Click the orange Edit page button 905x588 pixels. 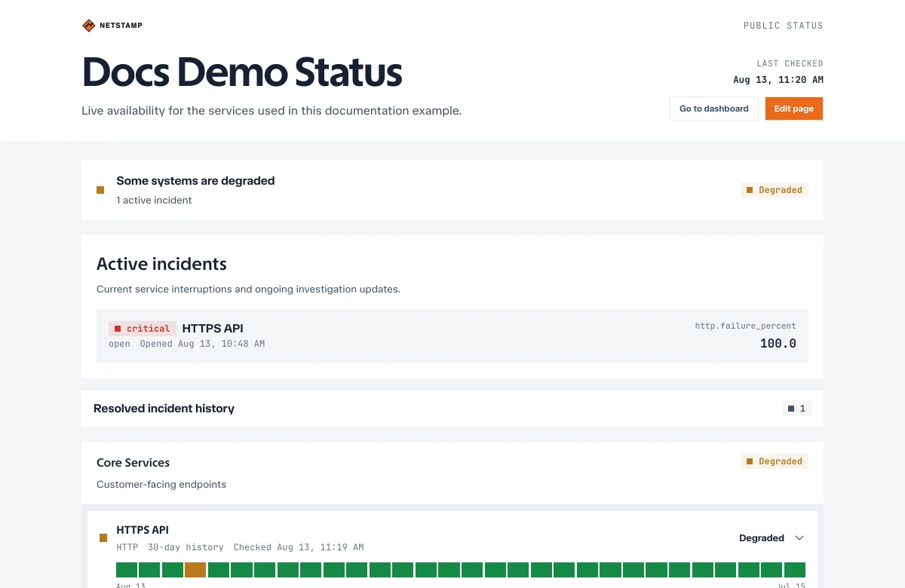click(x=794, y=109)
